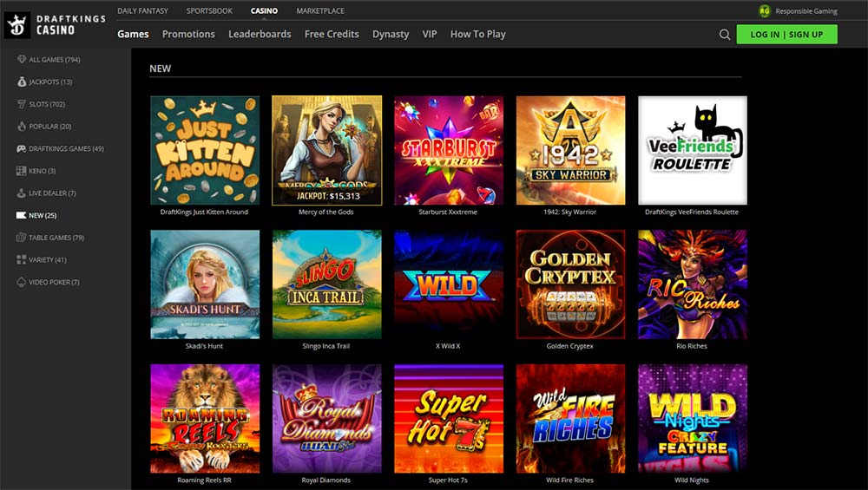Image resolution: width=868 pixels, height=490 pixels.
Task: Click the Table Games cards icon
Action: 22,238
